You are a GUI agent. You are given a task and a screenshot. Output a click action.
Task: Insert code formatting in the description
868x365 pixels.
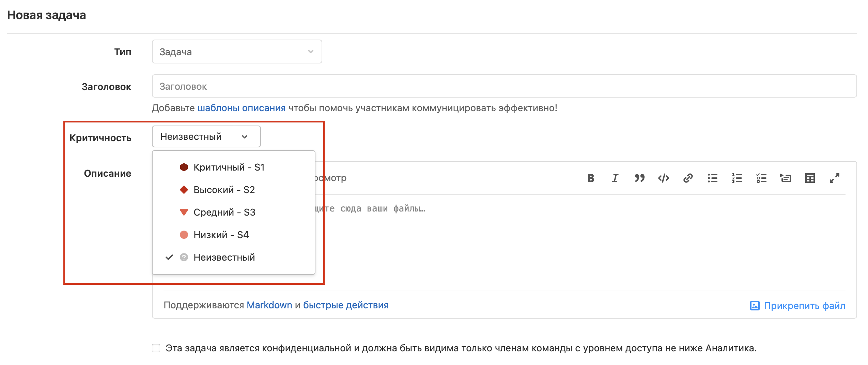[x=664, y=178]
